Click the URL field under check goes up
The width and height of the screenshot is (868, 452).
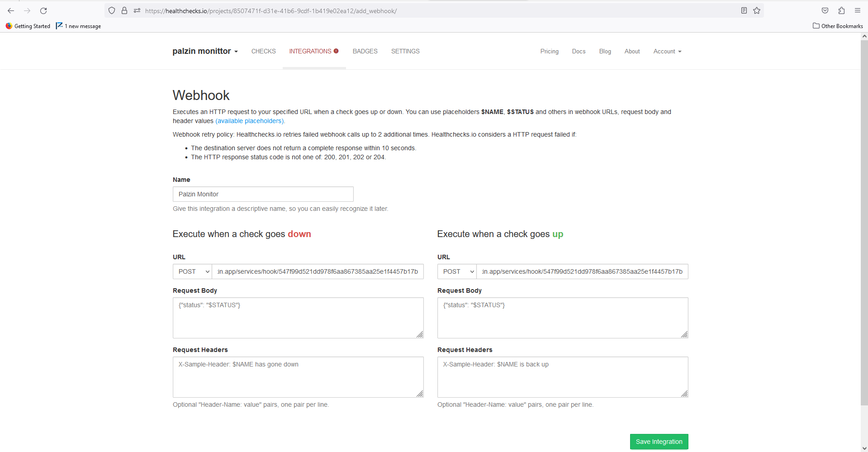[x=582, y=271]
